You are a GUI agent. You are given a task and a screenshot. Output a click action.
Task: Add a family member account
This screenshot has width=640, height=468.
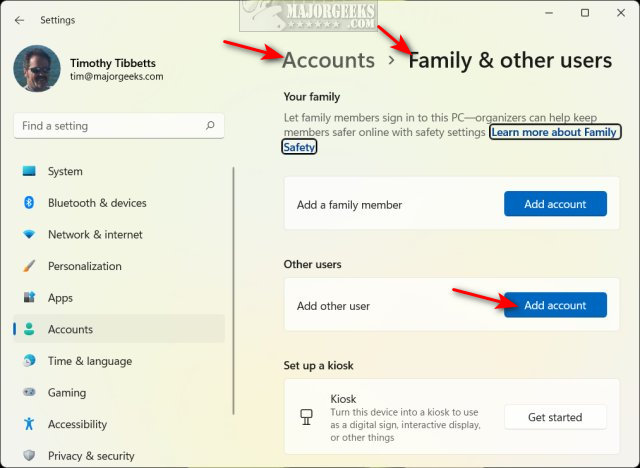click(x=555, y=204)
